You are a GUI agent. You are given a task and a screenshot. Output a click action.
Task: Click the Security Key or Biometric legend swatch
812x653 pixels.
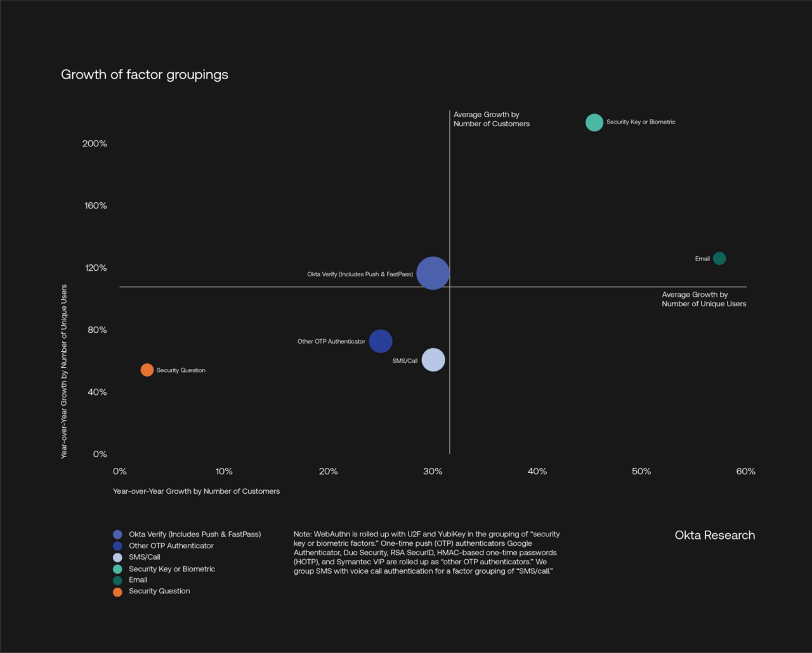117,569
